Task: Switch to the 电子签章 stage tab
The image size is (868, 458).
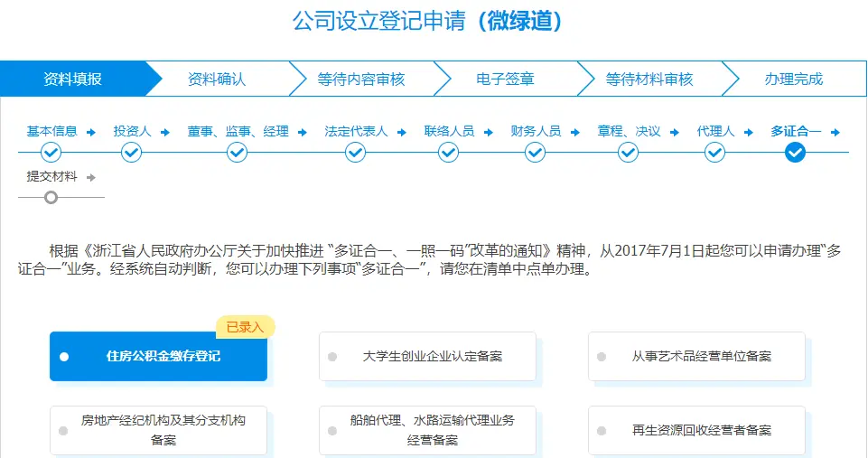Action: point(505,79)
